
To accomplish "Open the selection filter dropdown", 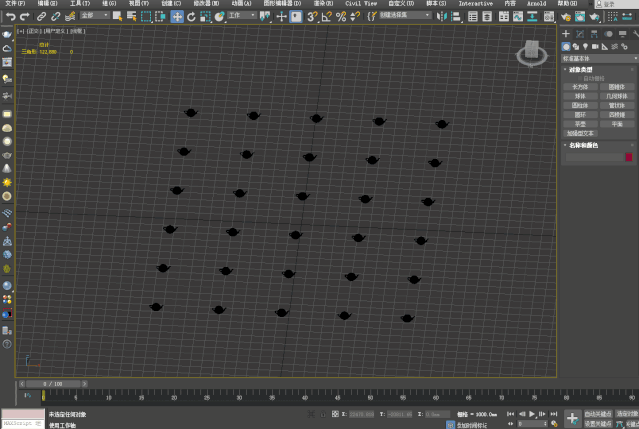I will point(95,15).
